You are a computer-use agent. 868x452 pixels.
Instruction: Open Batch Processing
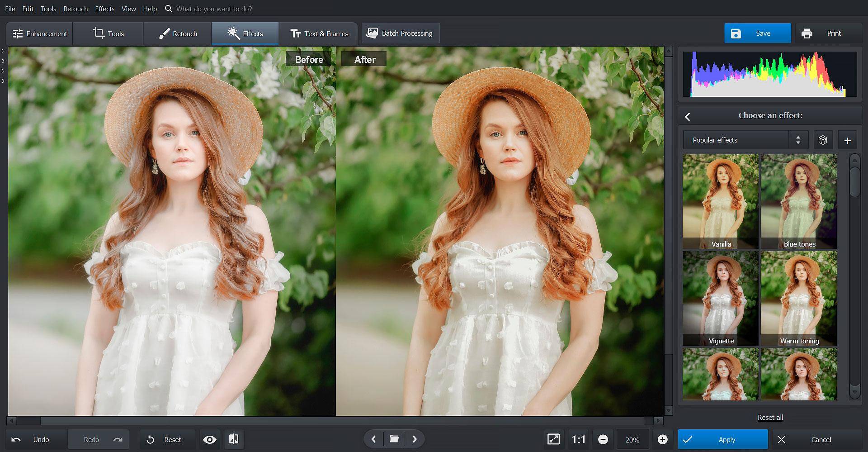click(x=401, y=33)
